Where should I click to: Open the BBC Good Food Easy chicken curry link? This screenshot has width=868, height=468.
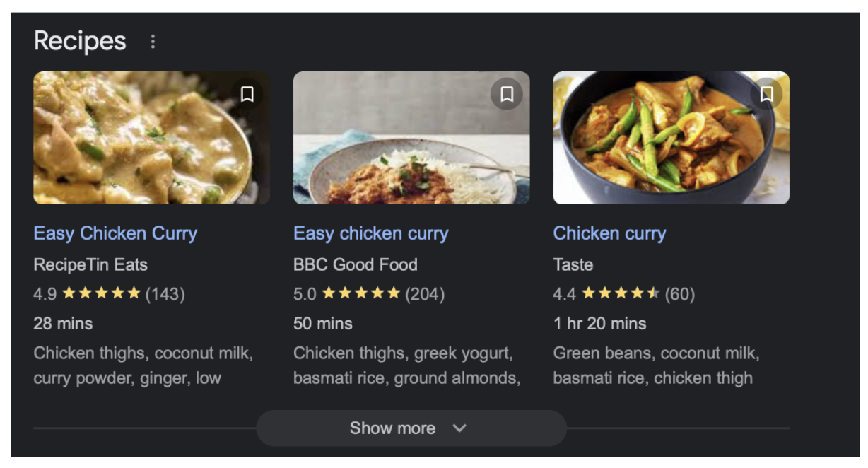click(371, 233)
